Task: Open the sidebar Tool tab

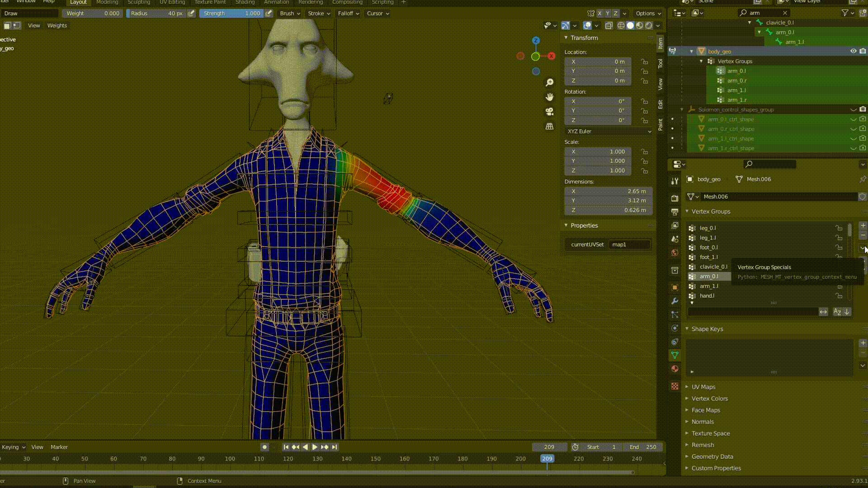Action: coord(660,63)
